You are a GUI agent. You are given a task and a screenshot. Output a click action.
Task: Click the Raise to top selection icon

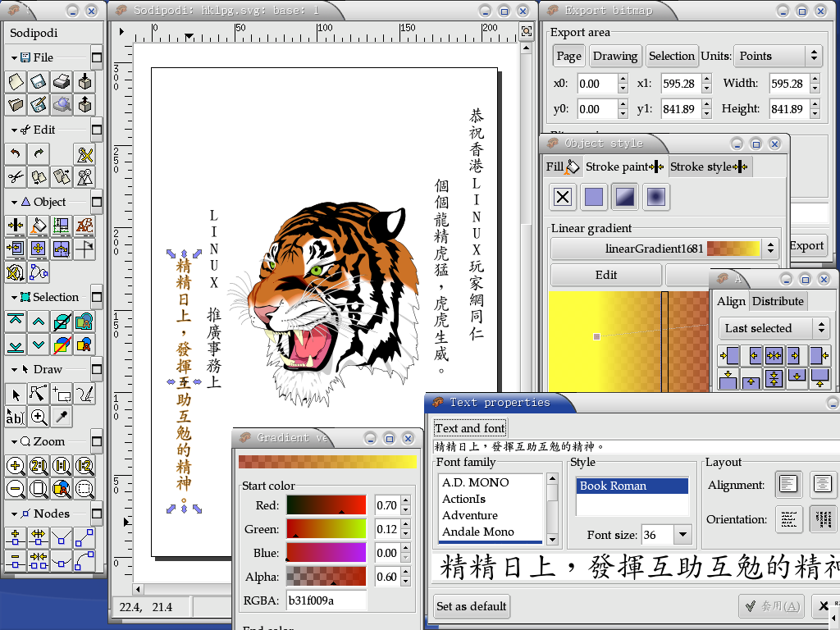pos(16,322)
